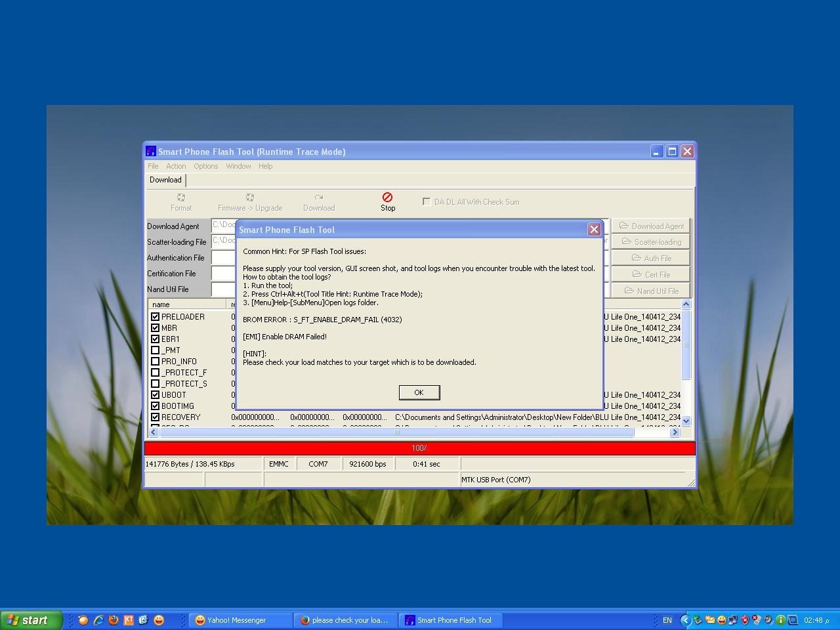
Task: Click the 'name' column header
Action: 188,304
